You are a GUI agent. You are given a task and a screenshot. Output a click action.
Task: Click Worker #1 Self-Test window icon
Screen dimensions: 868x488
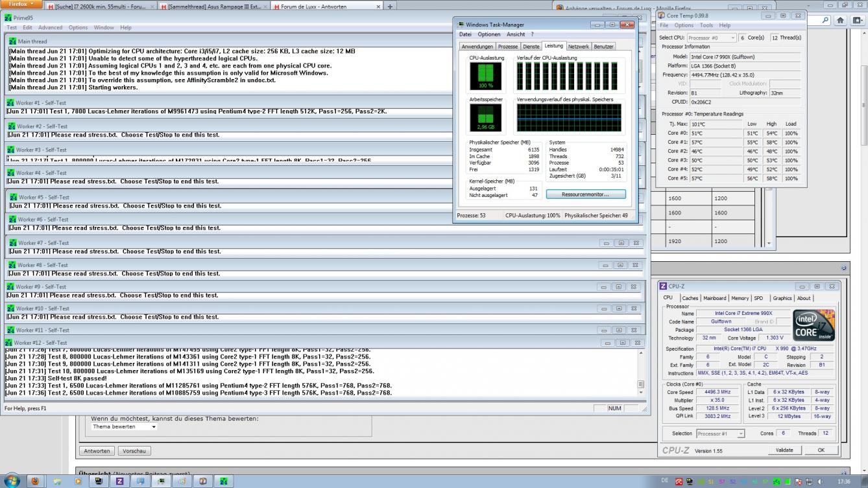pyautogui.click(x=10, y=102)
